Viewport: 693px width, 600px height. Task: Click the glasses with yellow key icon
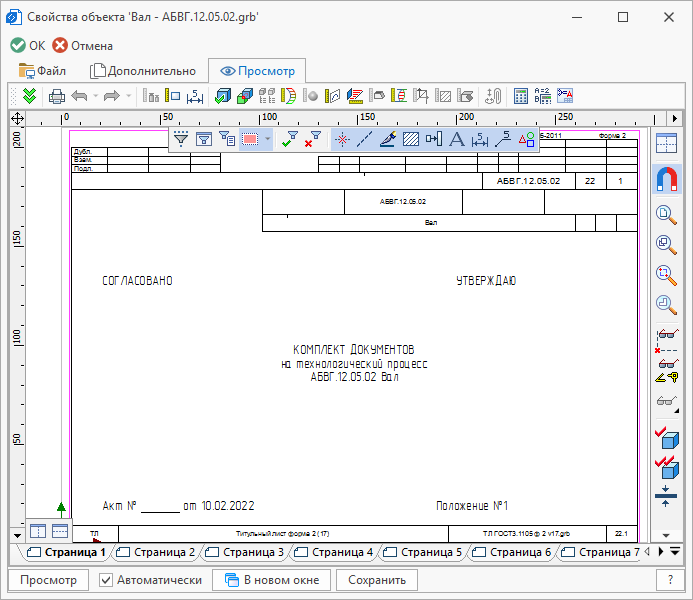[667, 371]
